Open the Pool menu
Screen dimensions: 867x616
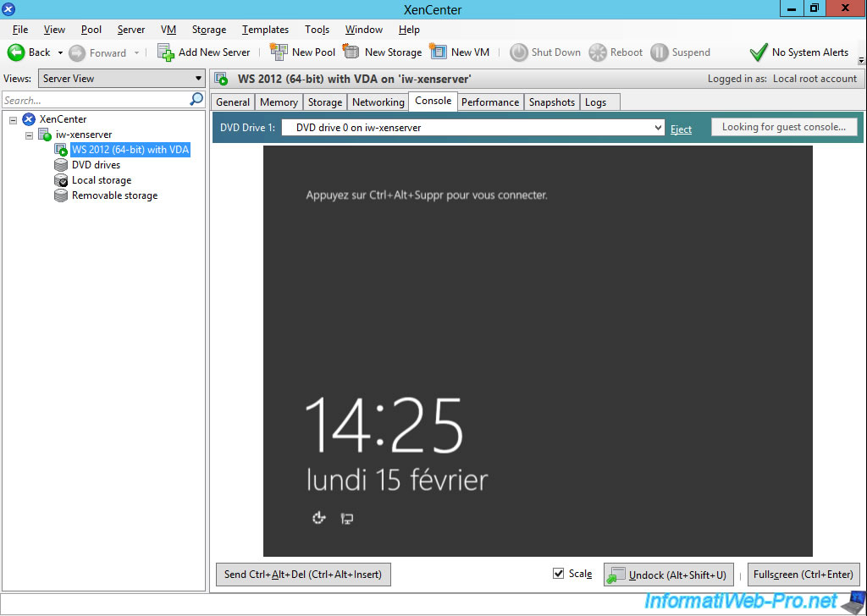pos(91,30)
